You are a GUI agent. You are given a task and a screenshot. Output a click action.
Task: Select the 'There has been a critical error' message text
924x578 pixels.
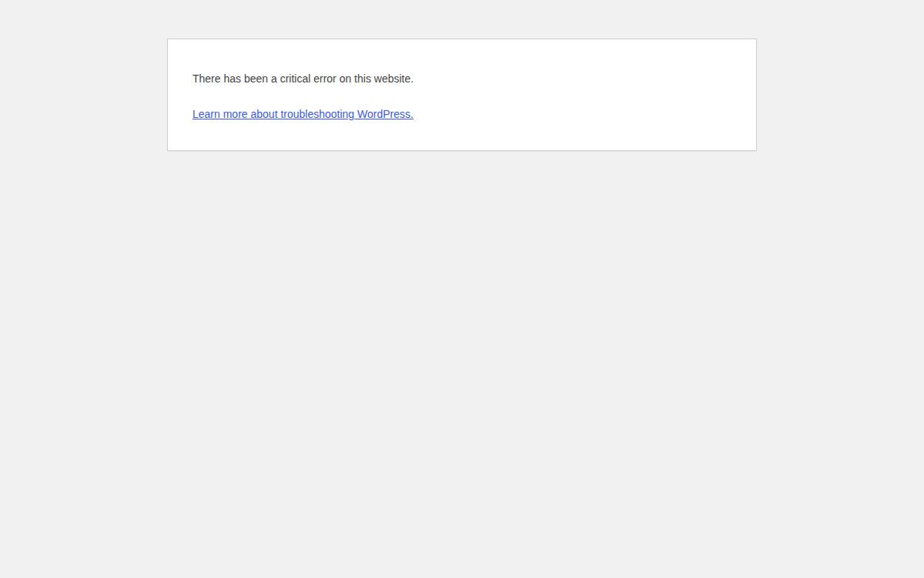(x=303, y=79)
